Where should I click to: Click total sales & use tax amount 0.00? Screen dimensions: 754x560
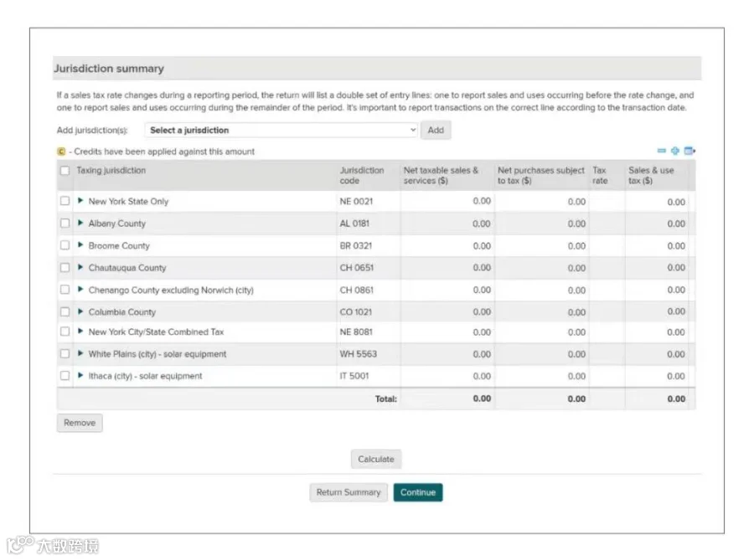676,398
